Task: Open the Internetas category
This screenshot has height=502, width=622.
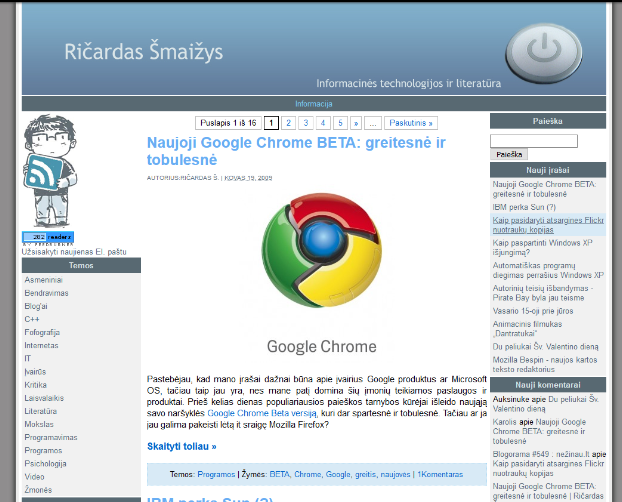Action: coord(41,346)
